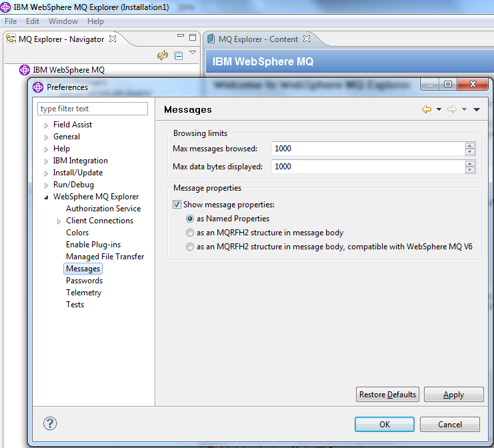494x448 pixels.
Task: Click the Navigator refresh icon
Action: point(163,55)
